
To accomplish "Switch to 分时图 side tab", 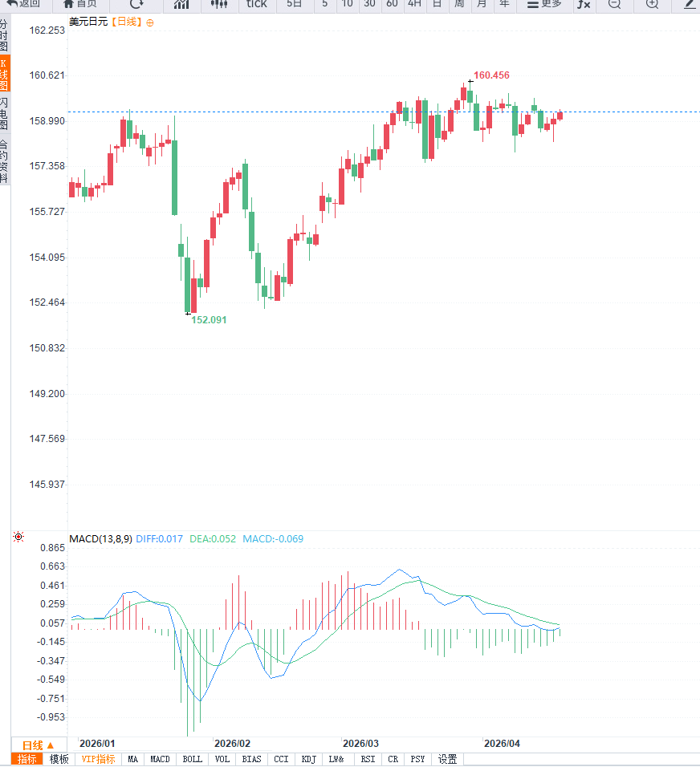I will pyautogui.click(x=5, y=35).
